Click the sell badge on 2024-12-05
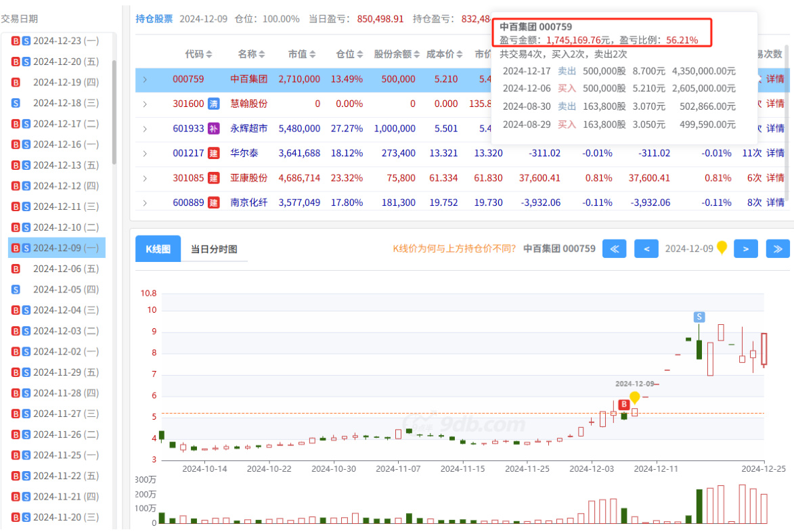 point(16,290)
